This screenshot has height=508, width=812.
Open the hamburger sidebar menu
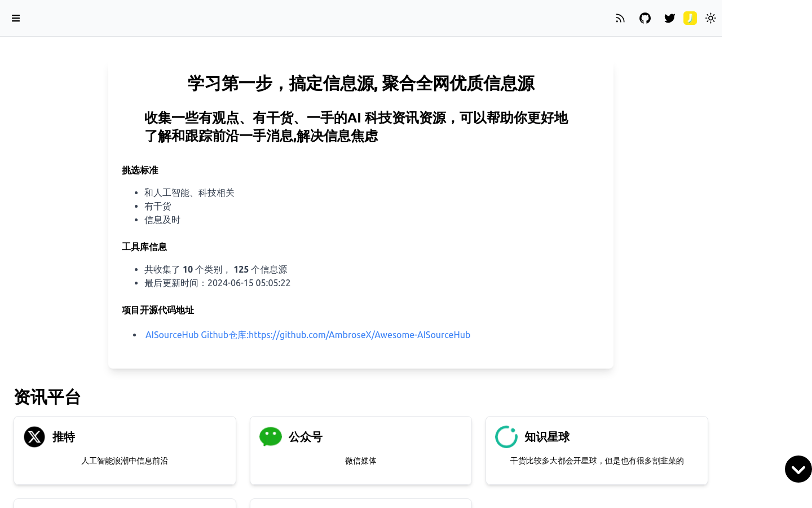[16, 18]
